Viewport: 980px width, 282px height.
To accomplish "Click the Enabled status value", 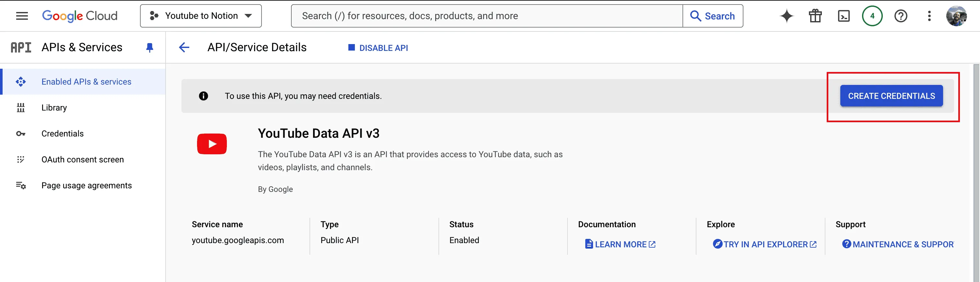I will coord(464,240).
